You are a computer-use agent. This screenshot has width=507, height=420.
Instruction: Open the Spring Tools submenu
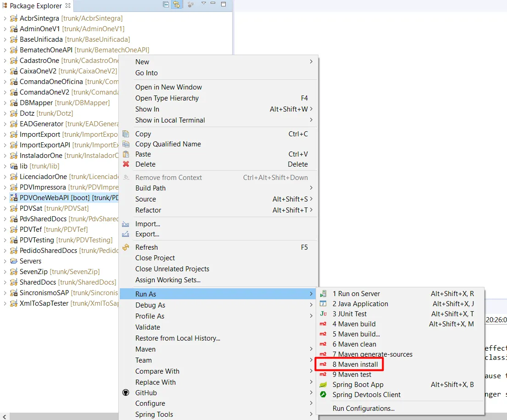pyautogui.click(x=218, y=414)
